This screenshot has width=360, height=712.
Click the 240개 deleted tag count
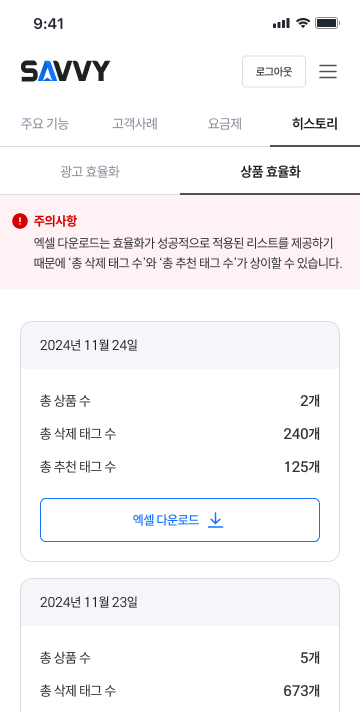[302, 434]
